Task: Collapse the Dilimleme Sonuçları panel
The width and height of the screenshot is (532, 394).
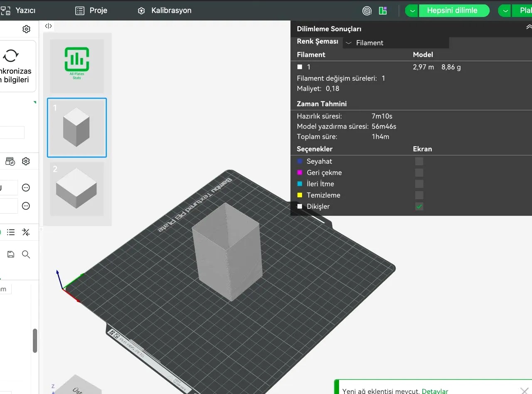Action: [x=528, y=27]
